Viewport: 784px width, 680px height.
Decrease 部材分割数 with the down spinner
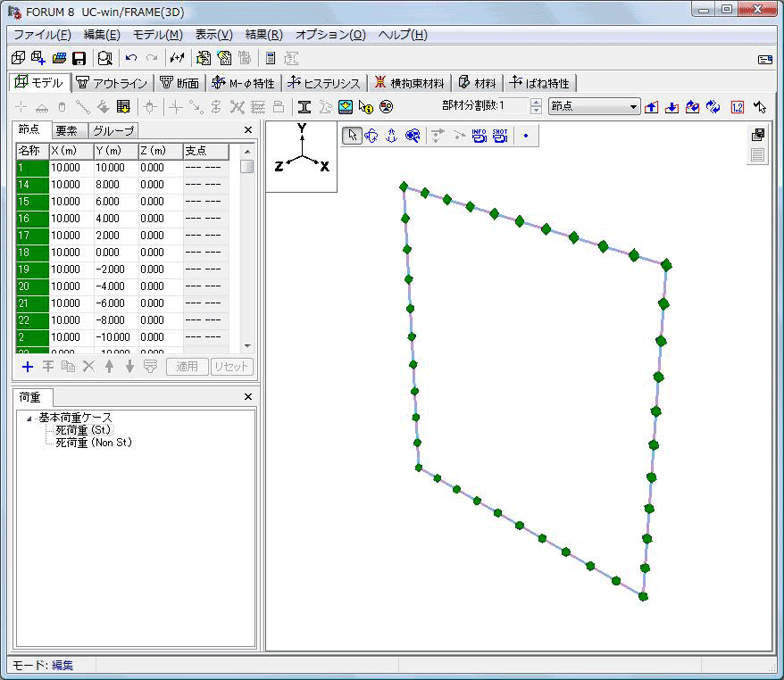tap(536, 110)
